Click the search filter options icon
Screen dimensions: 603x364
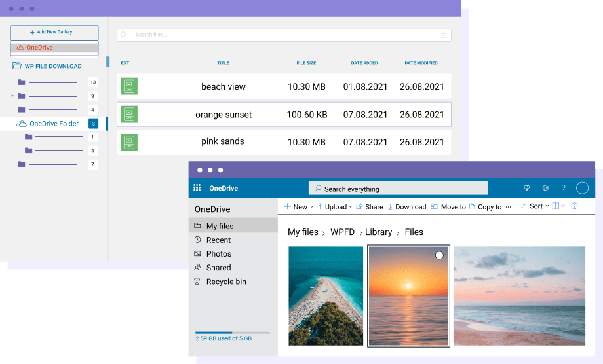tap(444, 35)
